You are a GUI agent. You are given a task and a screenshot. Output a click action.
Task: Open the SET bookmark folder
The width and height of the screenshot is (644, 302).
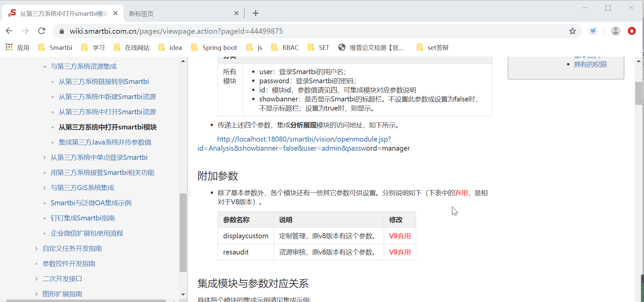(x=318, y=48)
